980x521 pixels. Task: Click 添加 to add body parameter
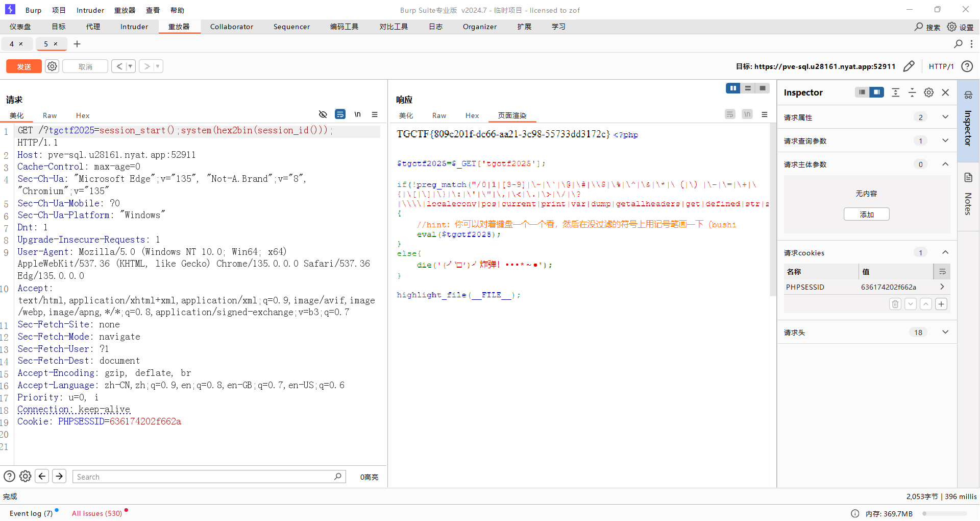coord(867,214)
